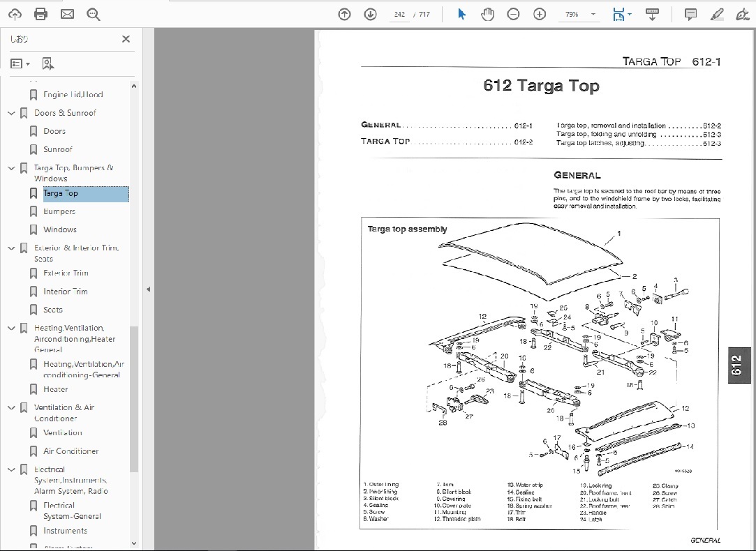Close the bookmarks panel
Image resolution: width=756 pixels, height=551 pixels.
[x=126, y=39]
